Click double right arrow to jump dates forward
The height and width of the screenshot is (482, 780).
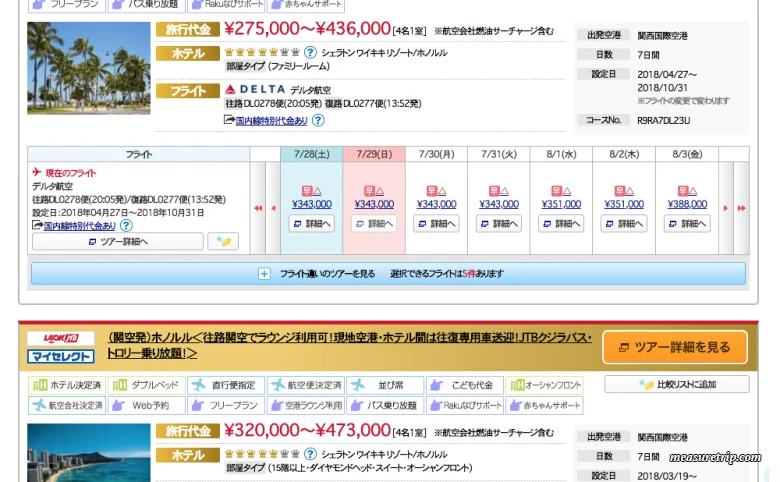(741, 208)
